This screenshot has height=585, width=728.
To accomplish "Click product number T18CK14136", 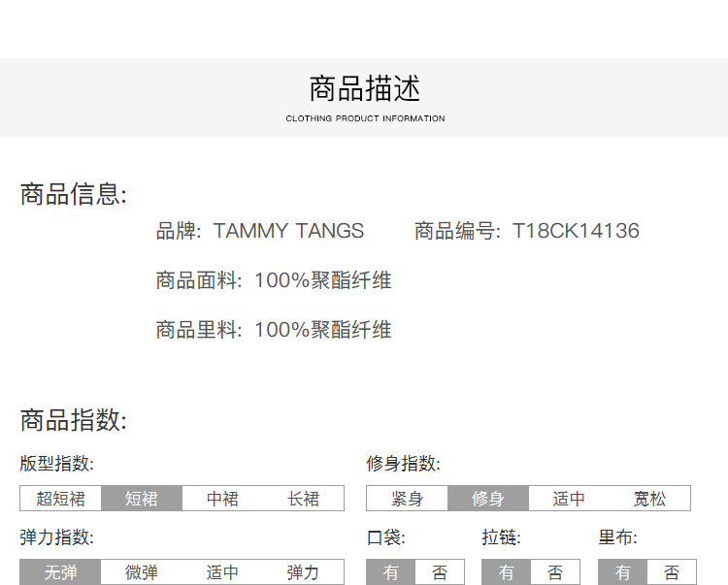I will (x=576, y=231).
